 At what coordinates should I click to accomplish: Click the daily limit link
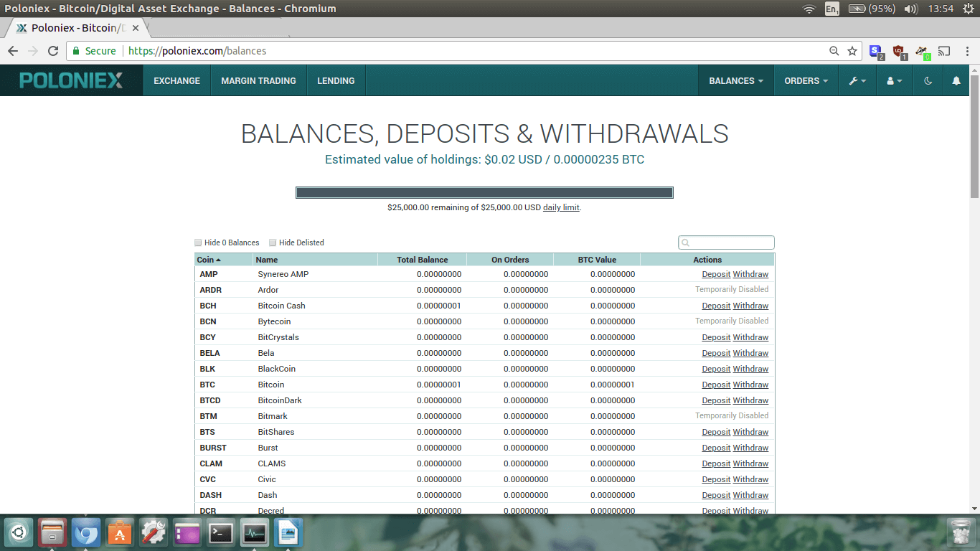click(561, 207)
